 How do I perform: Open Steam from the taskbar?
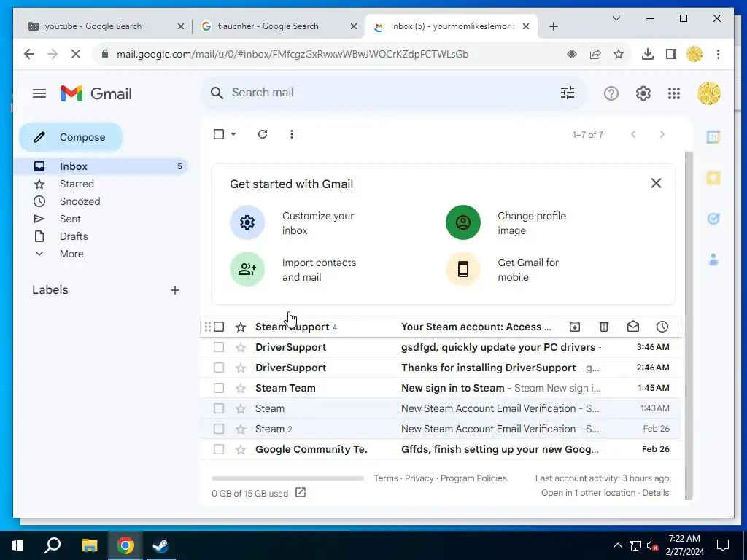point(160,545)
